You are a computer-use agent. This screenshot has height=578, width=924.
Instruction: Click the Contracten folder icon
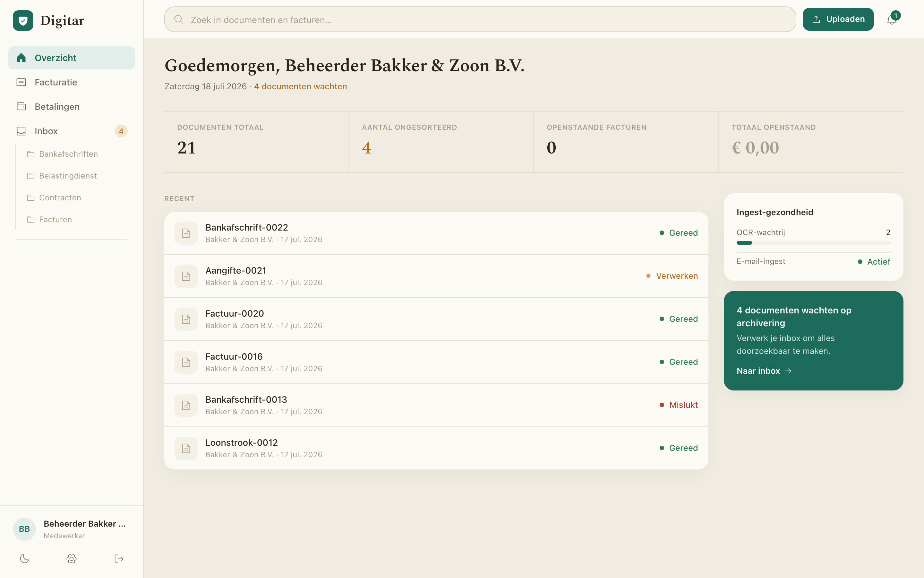31,197
